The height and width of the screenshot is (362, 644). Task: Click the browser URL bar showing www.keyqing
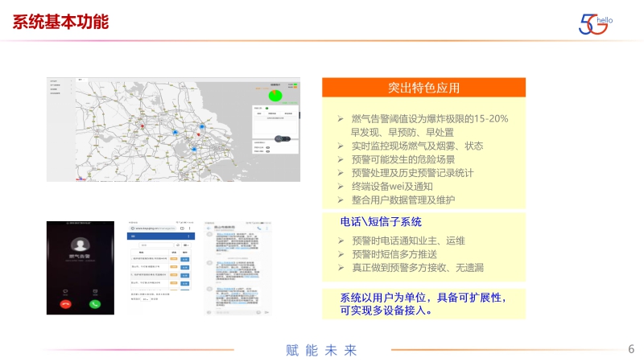[153, 228]
